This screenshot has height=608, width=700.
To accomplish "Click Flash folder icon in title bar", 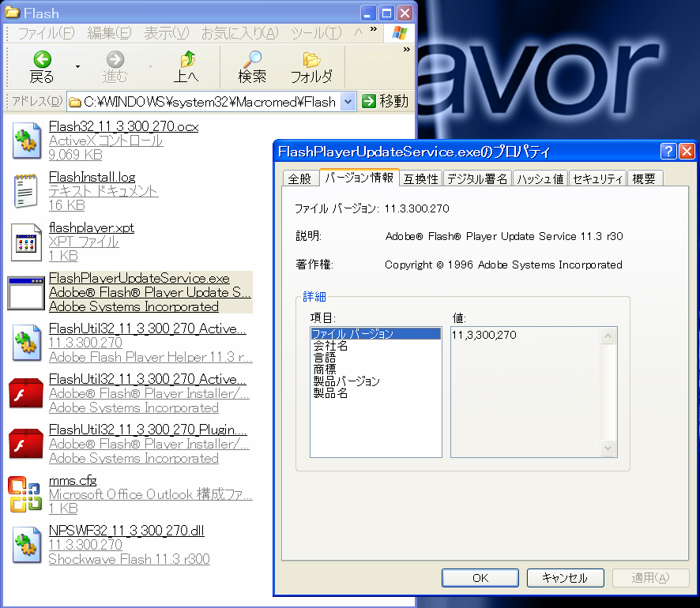I will [12, 12].
